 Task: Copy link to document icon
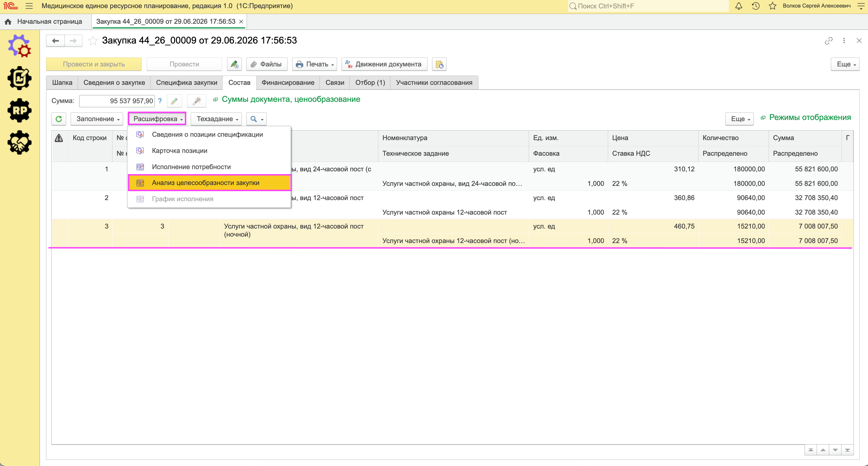[x=829, y=41]
